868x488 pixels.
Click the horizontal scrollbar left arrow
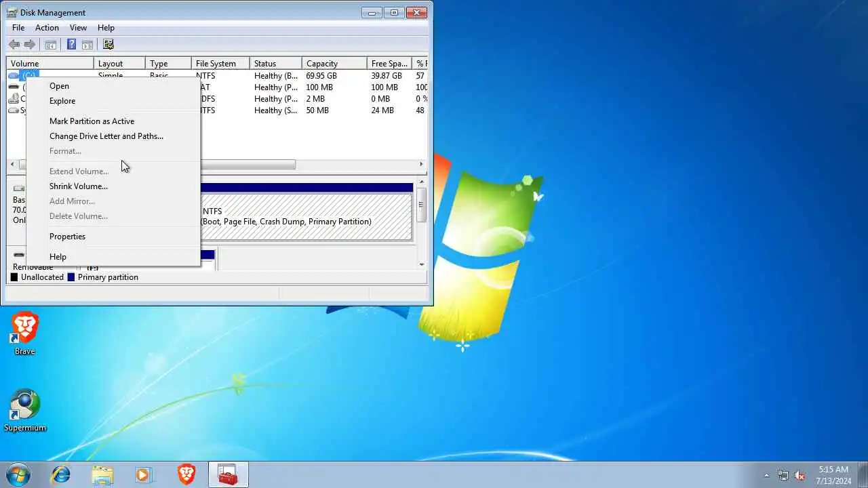13,165
